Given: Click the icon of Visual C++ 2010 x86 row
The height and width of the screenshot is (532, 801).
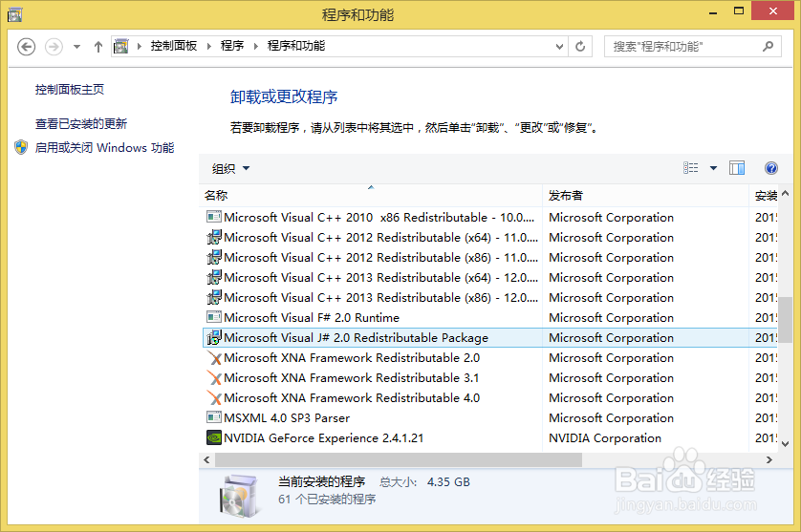Looking at the screenshot, I should [213, 217].
